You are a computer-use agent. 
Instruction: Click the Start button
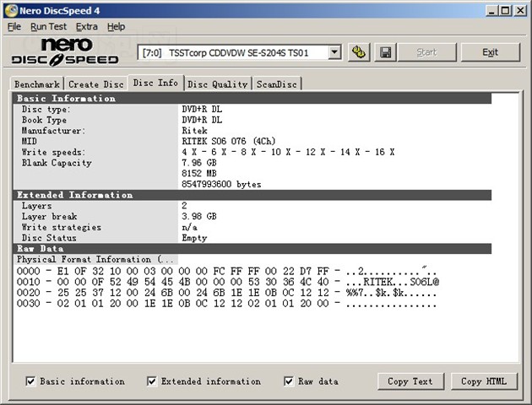pyautogui.click(x=426, y=52)
